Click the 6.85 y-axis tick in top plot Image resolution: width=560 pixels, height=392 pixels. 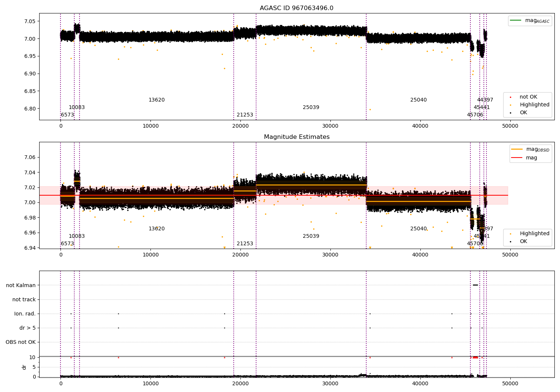30,91
